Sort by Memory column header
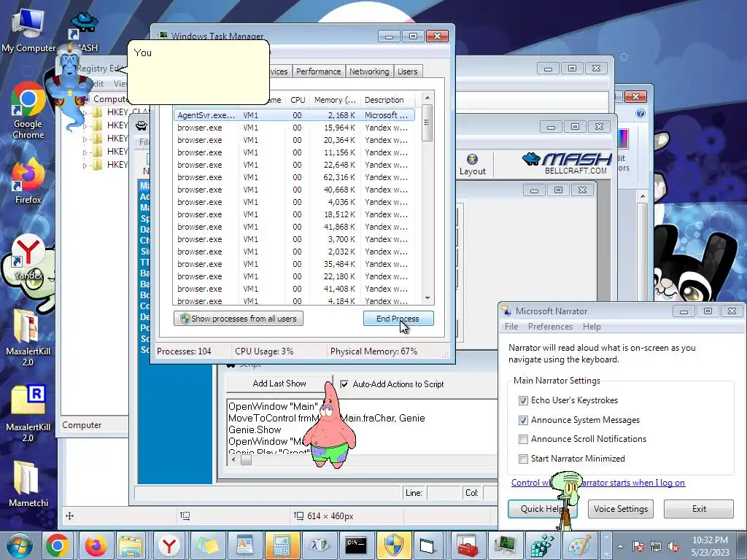747x560 pixels. coord(335,100)
